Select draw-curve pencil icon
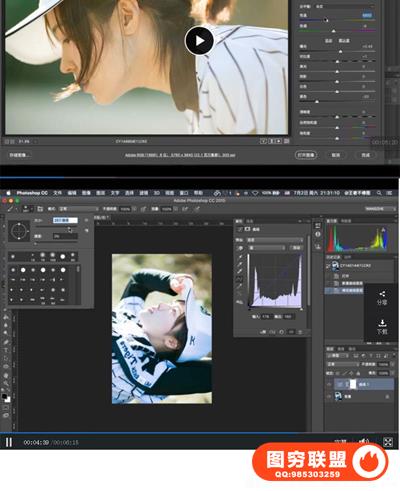400x491 pixels. point(240,286)
